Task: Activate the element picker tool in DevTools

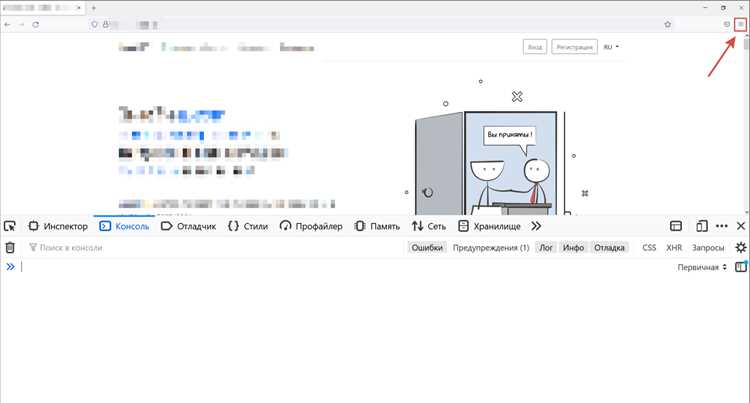Action: tap(10, 226)
